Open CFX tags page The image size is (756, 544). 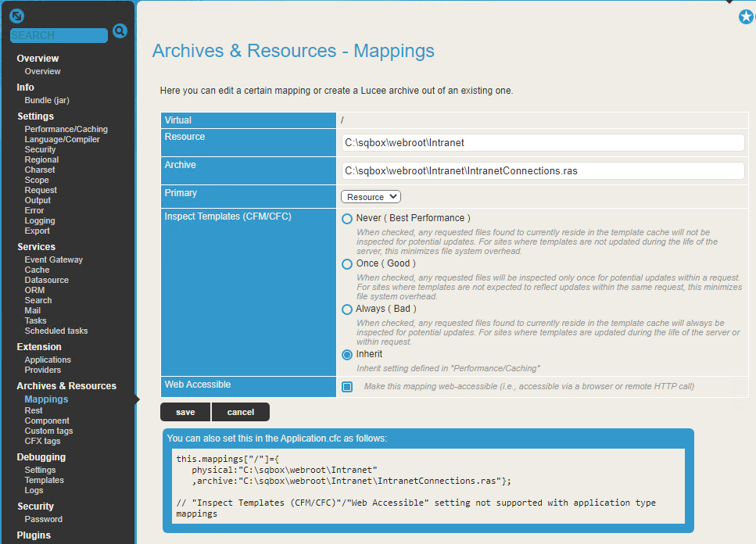(42, 441)
